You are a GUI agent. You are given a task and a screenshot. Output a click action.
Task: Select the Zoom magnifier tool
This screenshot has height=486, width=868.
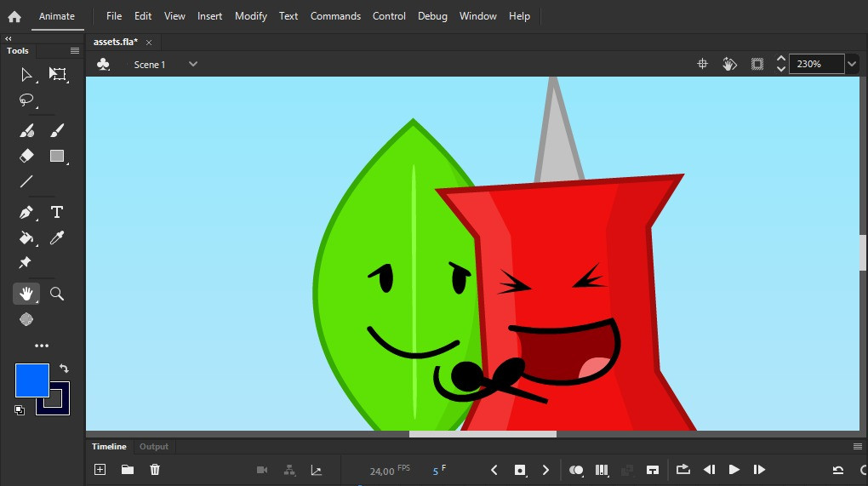[57, 294]
